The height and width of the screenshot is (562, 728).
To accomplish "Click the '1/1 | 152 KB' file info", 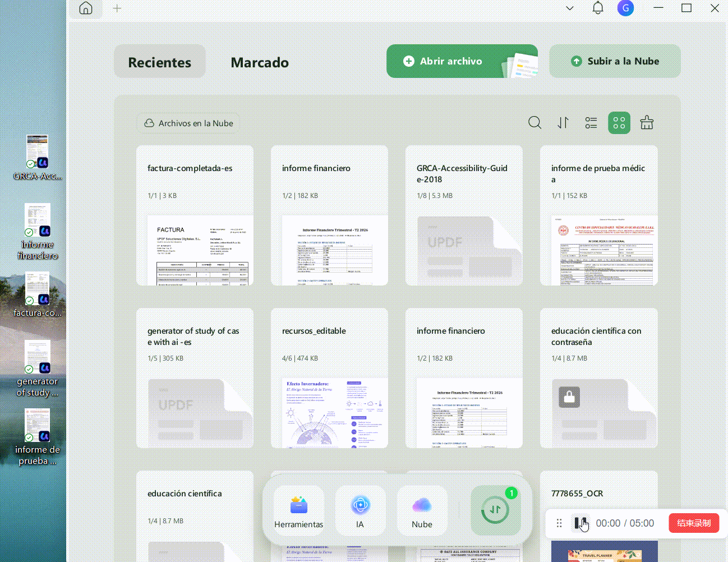I will [x=569, y=196].
